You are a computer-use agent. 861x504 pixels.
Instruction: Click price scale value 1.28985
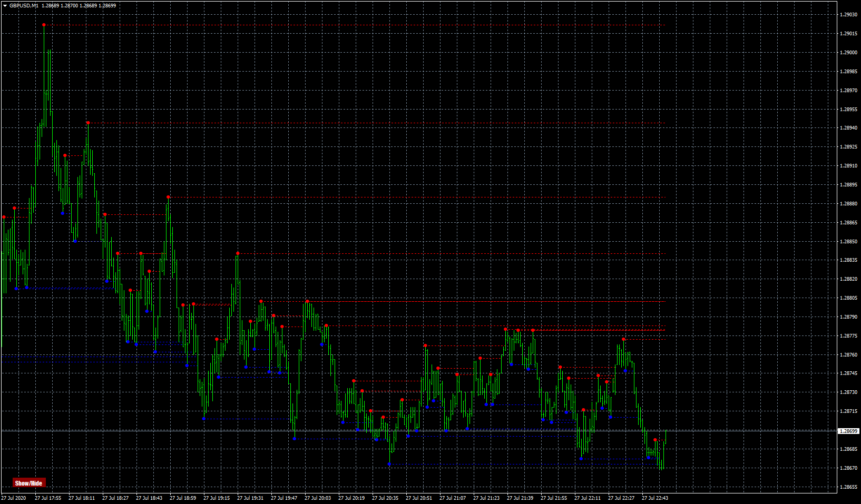click(x=848, y=72)
